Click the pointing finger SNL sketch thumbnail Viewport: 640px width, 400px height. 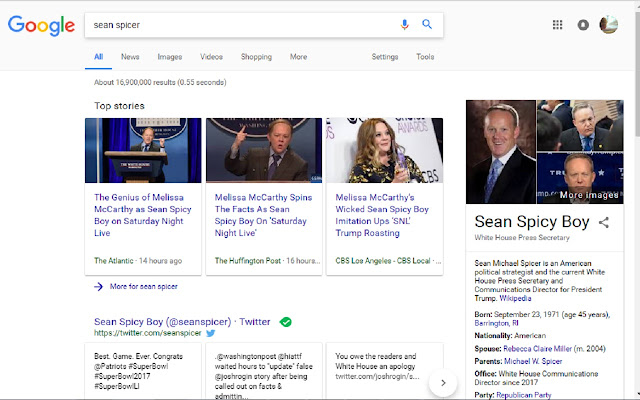264,150
